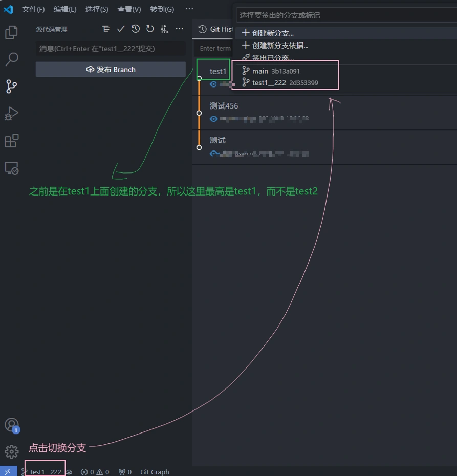
Task: Select the 测试456 commit title
Action: 224,106
